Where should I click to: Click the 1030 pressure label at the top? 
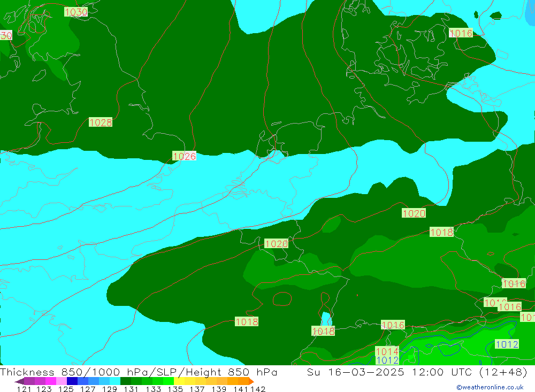tap(76, 12)
